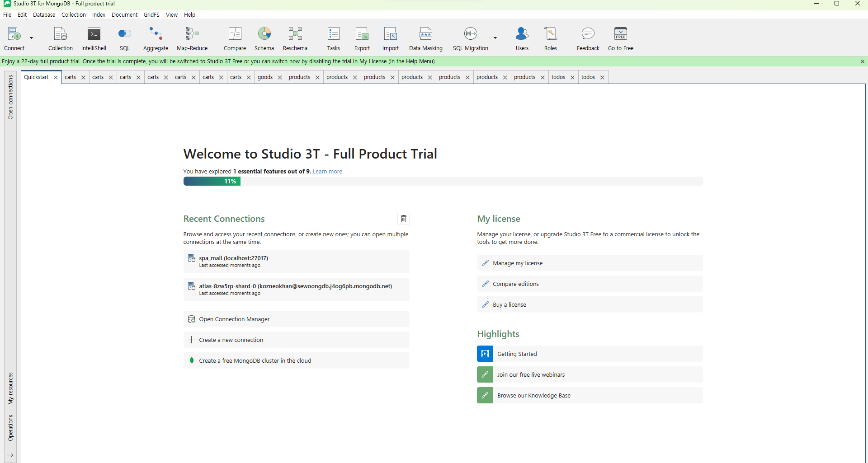
Task: Connect to the atlas-8zw5rp-shard-0 connection
Action: coord(296,290)
